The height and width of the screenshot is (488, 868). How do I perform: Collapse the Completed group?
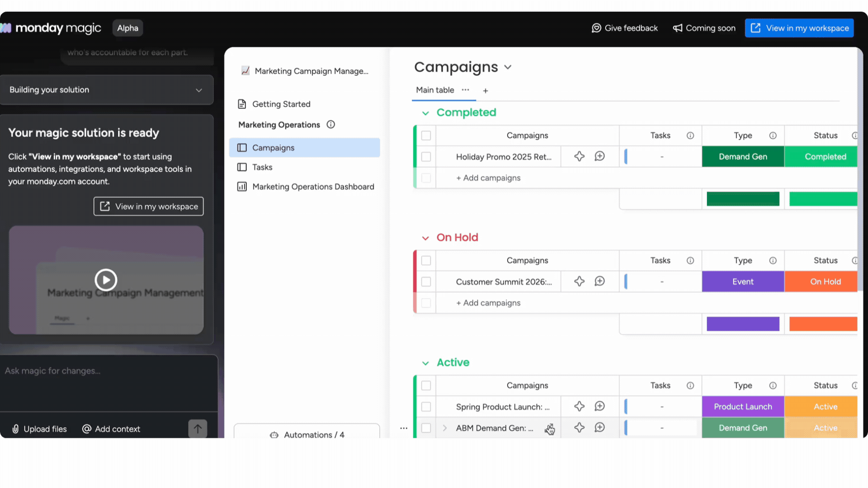[425, 113]
